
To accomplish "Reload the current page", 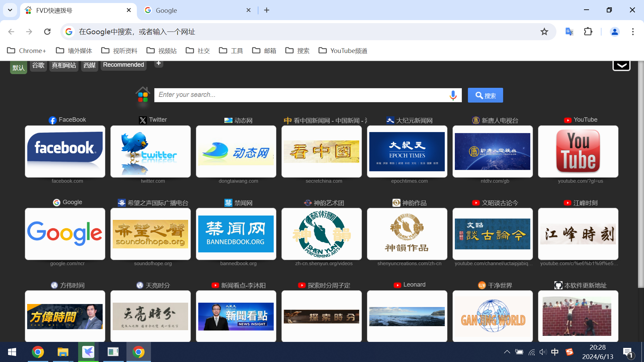I will [x=47, y=32].
